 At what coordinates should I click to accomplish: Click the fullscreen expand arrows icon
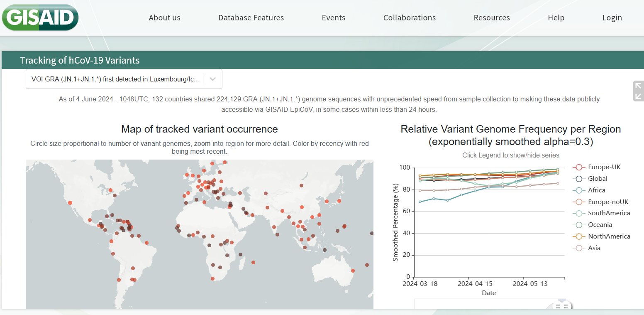[638, 91]
